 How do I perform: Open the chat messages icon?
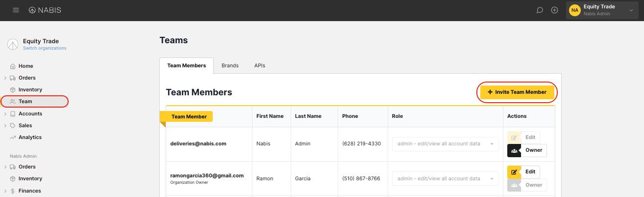point(540,10)
